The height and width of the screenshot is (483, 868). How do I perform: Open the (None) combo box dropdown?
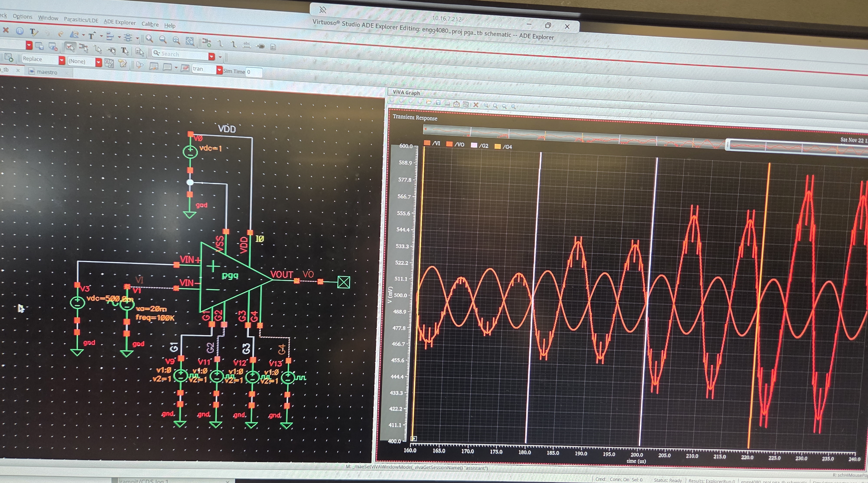98,62
